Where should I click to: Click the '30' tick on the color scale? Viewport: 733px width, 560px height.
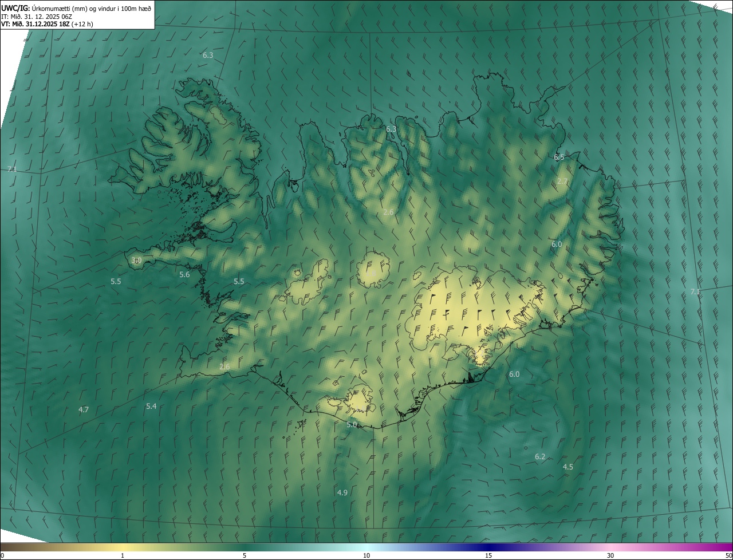point(610,555)
